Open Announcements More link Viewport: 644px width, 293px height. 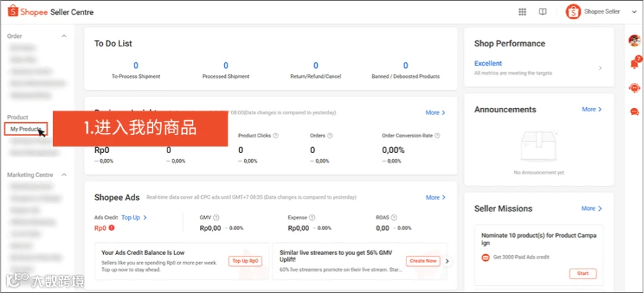click(x=592, y=109)
